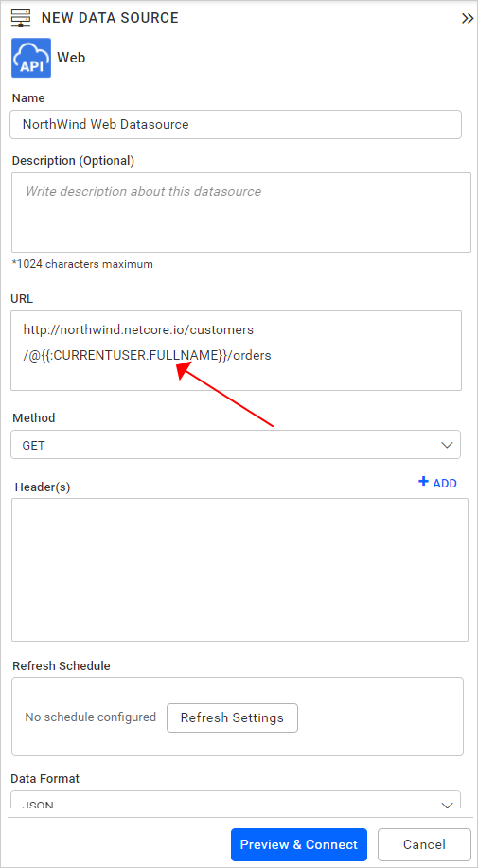
Task: Click the data source server icon in header
Action: [21, 18]
